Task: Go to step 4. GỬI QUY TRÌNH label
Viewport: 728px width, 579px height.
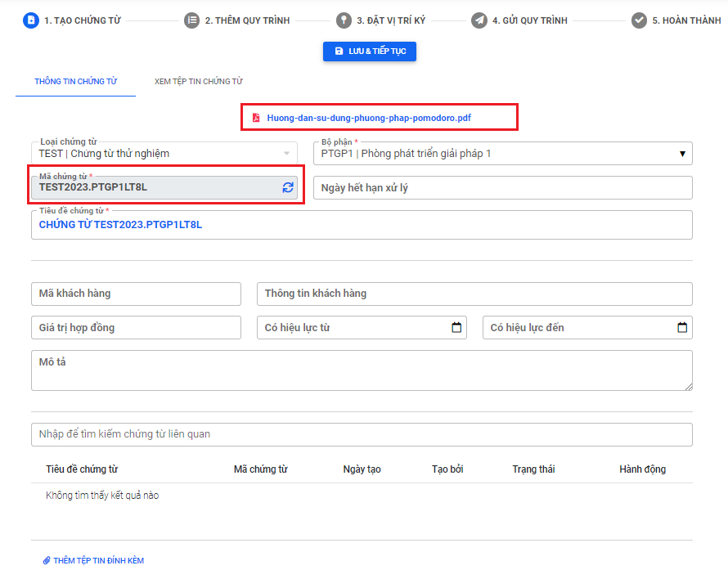Action: 530,20
